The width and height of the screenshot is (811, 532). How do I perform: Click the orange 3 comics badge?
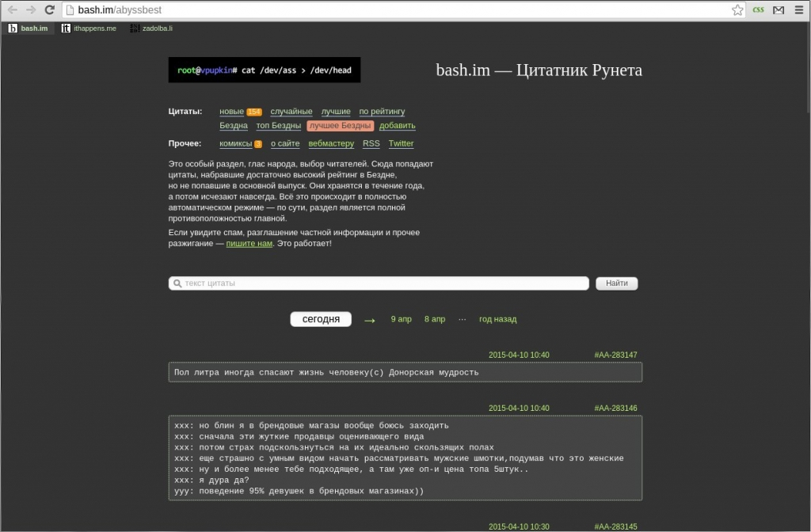pyautogui.click(x=258, y=144)
